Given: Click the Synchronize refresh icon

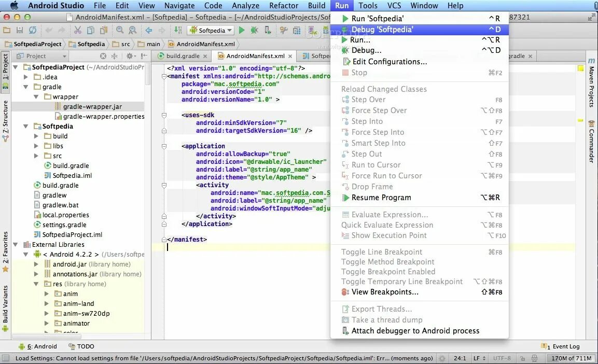Looking at the screenshot, I should pos(33,30).
